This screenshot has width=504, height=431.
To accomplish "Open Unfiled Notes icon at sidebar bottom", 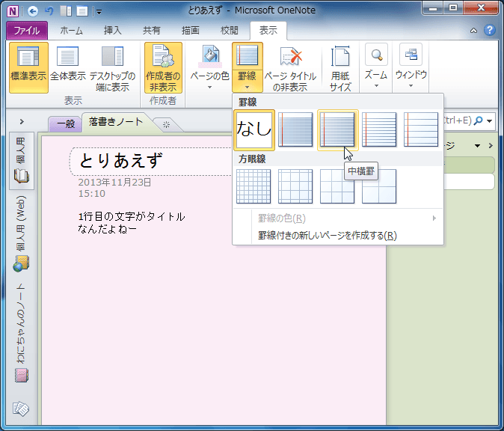I will (x=21, y=409).
